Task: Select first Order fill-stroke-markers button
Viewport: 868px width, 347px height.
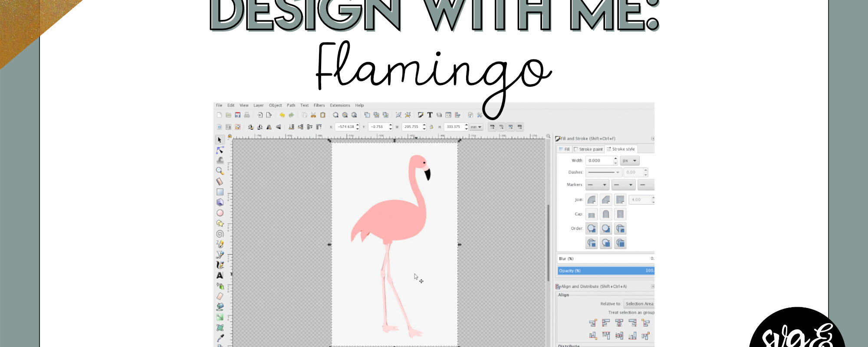Action: pyautogui.click(x=592, y=229)
